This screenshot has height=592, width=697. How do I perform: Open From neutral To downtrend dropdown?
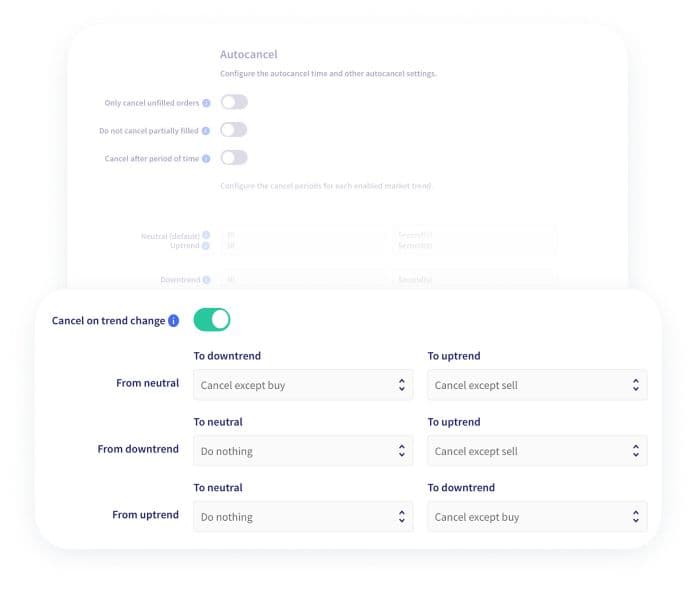[303, 385]
